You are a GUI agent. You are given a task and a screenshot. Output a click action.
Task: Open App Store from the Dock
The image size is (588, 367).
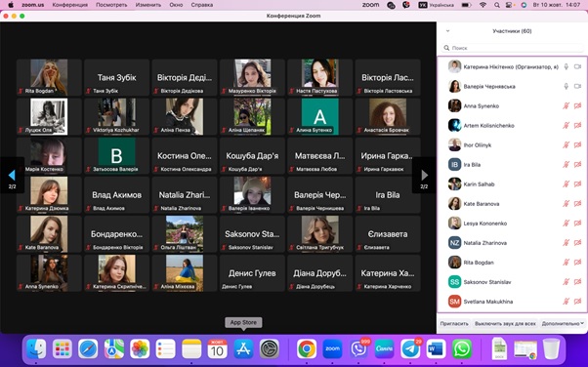pos(243,349)
